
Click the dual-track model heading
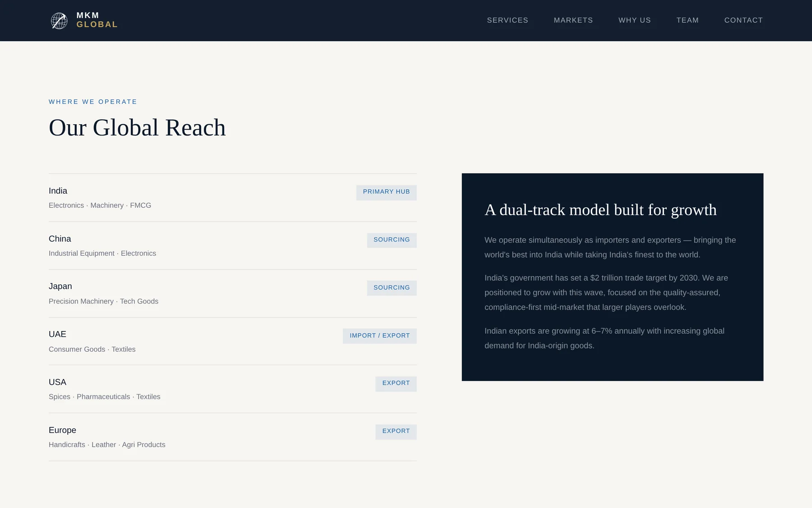600,210
